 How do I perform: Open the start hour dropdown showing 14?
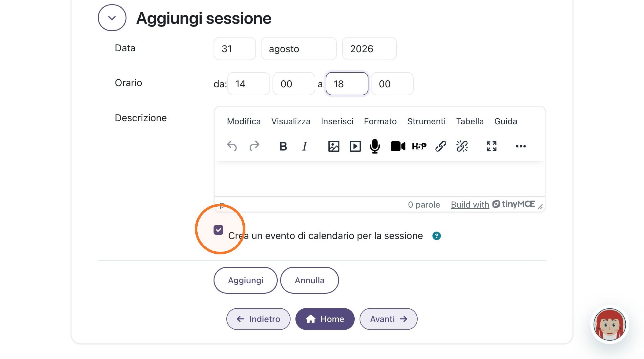pos(249,84)
